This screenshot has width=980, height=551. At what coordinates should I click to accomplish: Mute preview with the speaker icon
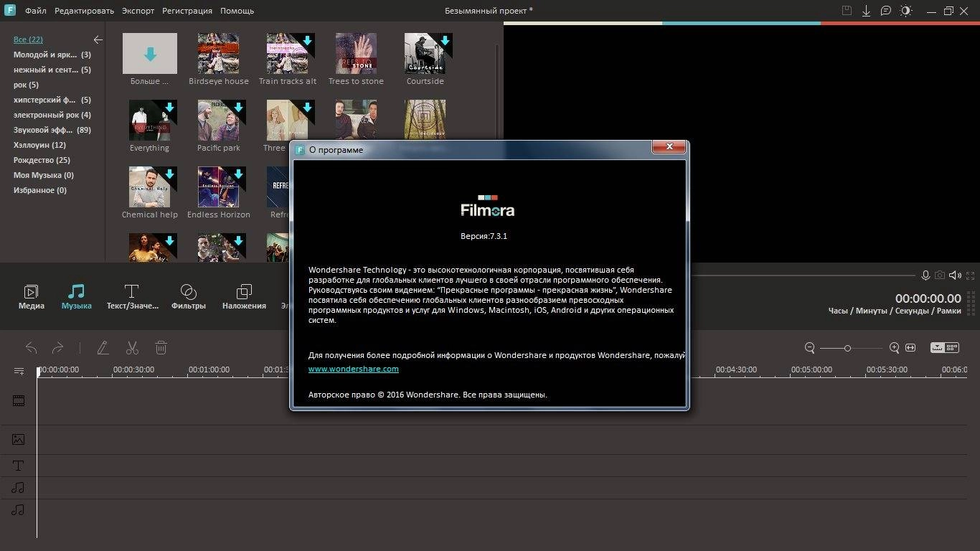click(x=955, y=275)
